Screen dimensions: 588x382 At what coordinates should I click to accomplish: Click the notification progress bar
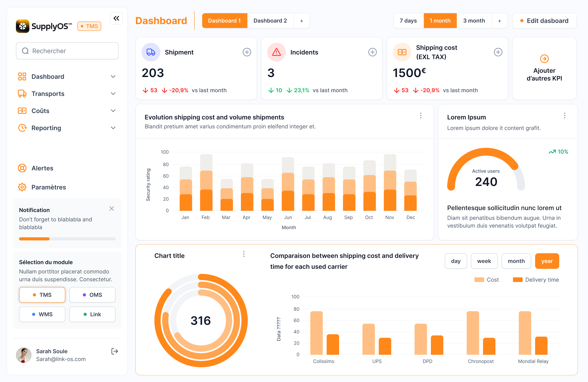[67, 239]
